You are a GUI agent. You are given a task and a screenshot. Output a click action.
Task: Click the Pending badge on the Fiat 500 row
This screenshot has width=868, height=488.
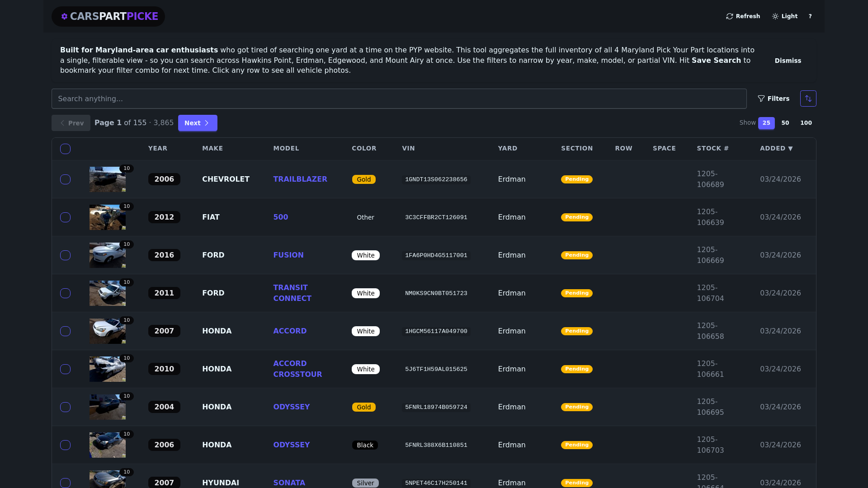pyautogui.click(x=577, y=217)
